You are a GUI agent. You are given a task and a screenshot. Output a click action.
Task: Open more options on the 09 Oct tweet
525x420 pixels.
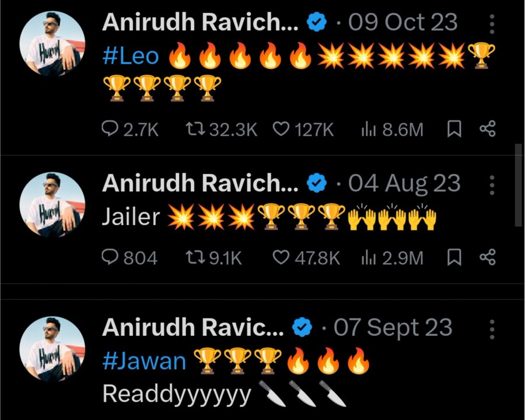[492, 23]
